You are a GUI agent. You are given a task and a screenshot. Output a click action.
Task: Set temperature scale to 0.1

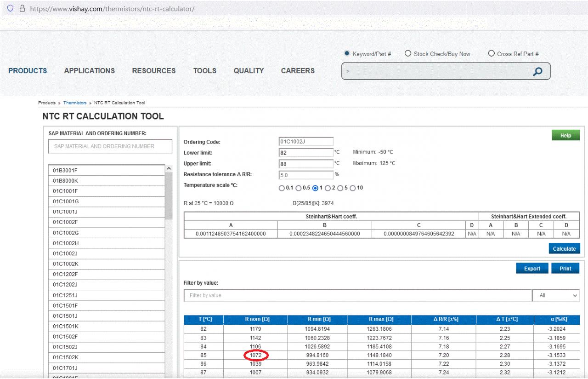point(282,188)
